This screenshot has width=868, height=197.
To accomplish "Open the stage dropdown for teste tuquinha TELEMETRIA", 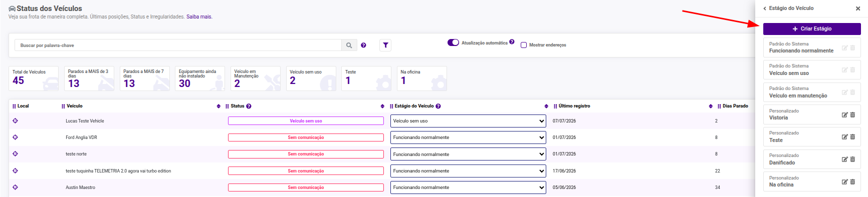I will pos(468,171).
